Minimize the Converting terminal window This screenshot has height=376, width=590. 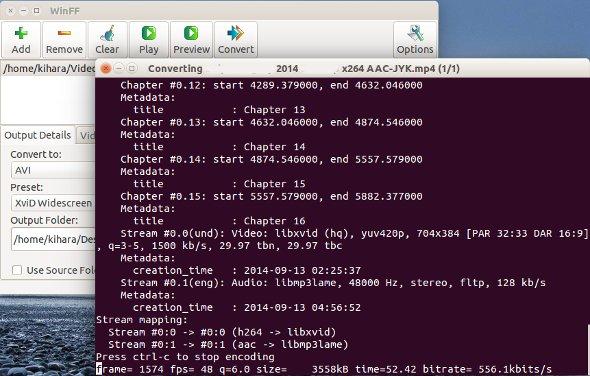tap(119, 68)
